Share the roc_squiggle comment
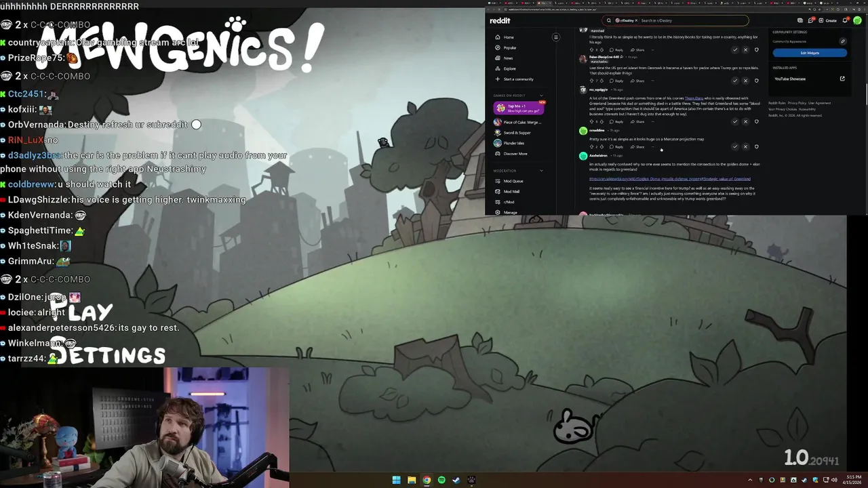This screenshot has height=488, width=868. coord(637,122)
